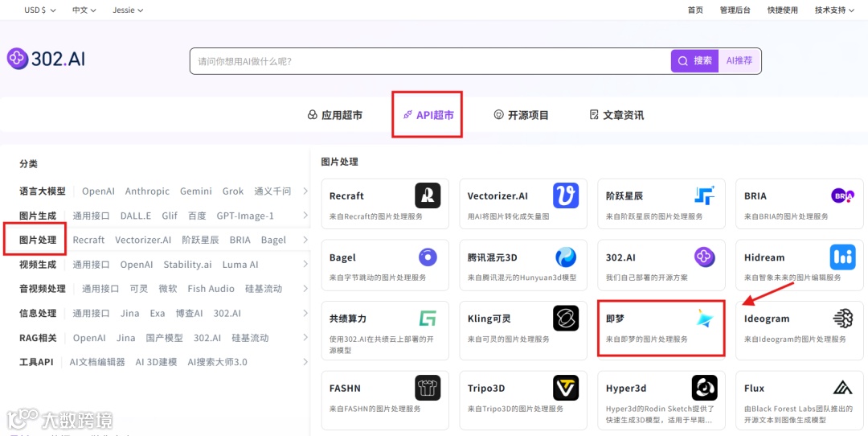Click the 阶跃星辰 card logo

(x=704, y=195)
